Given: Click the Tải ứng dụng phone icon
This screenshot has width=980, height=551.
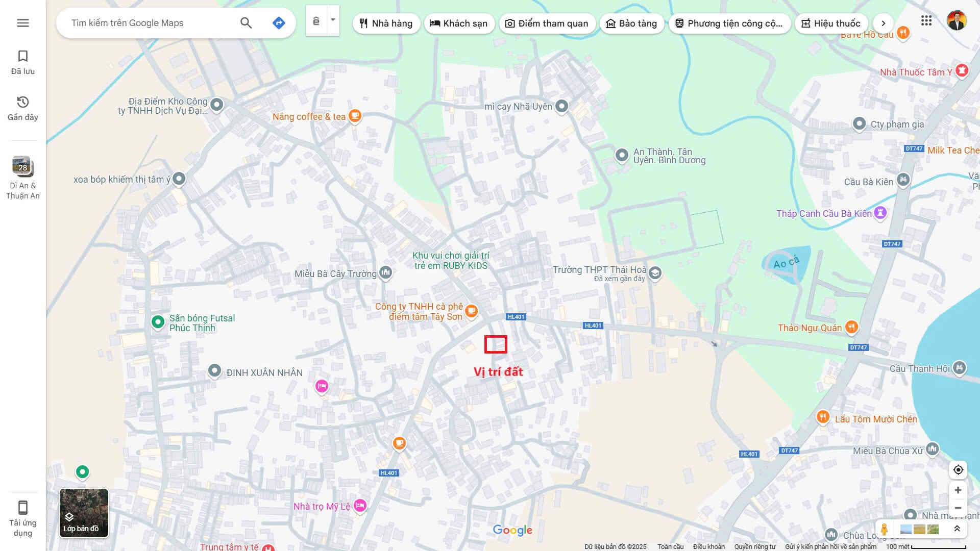Looking at the screenshot, I should (23, 508).
